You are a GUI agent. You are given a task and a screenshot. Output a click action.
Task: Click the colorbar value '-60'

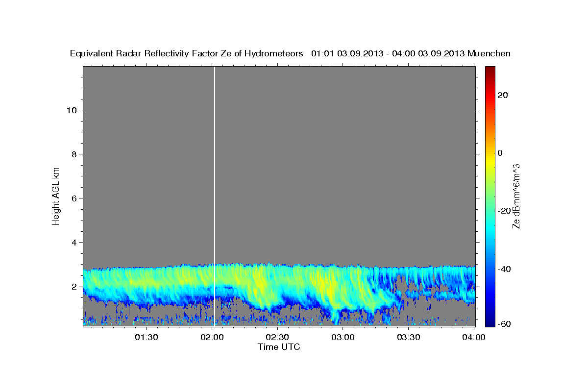tap(504, 323)
